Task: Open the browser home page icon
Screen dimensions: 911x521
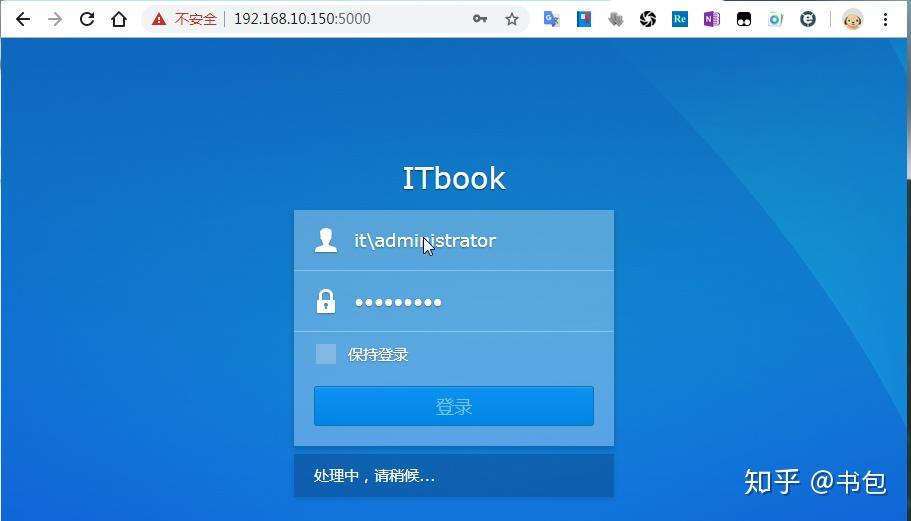Action: coord(119,19)
